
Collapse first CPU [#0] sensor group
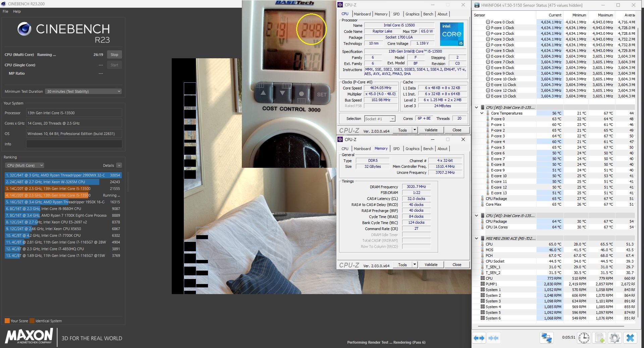click(477, 108)
